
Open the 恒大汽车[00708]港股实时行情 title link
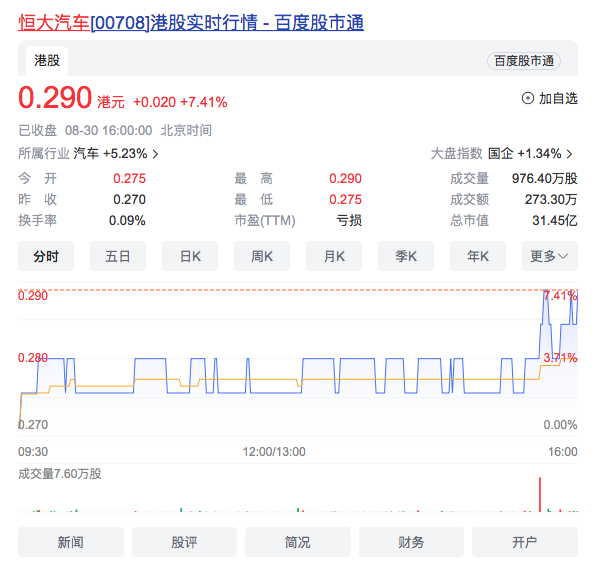191,23
